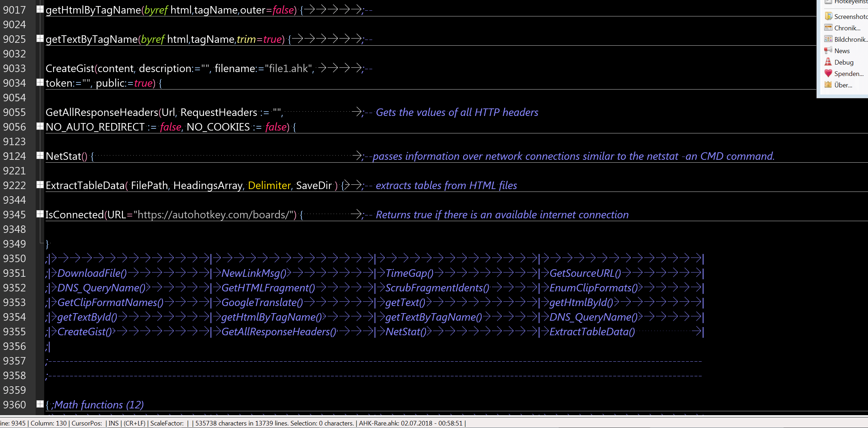
Task: Expand folded getTextByTagName function
Action: coord(40,39)
